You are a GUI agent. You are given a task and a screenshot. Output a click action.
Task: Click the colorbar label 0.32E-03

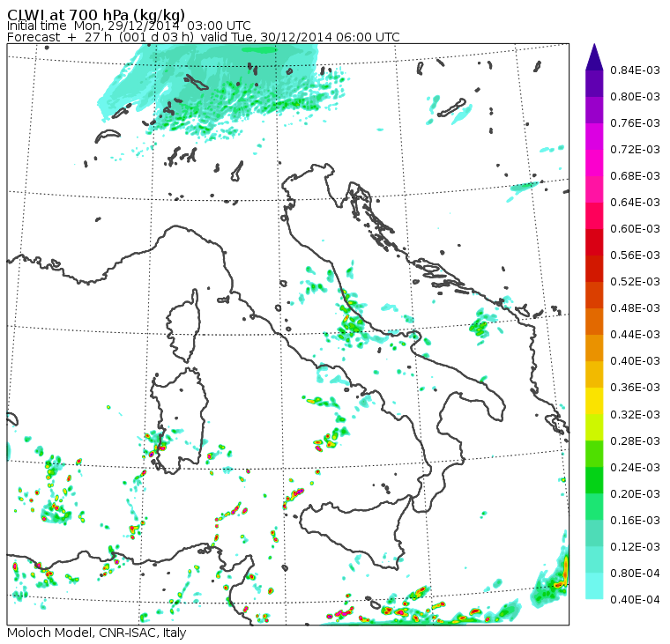tap(635, 415)
